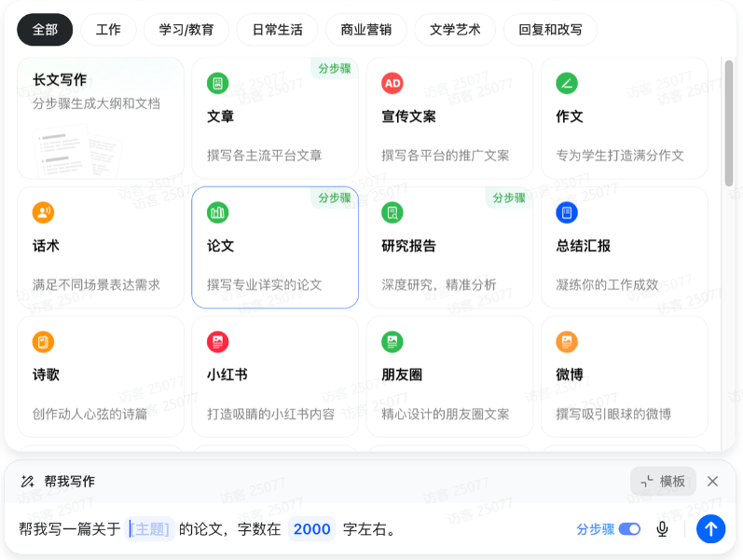Select the 全部 category tab
The image size is (743, 560).
(45, 30)
